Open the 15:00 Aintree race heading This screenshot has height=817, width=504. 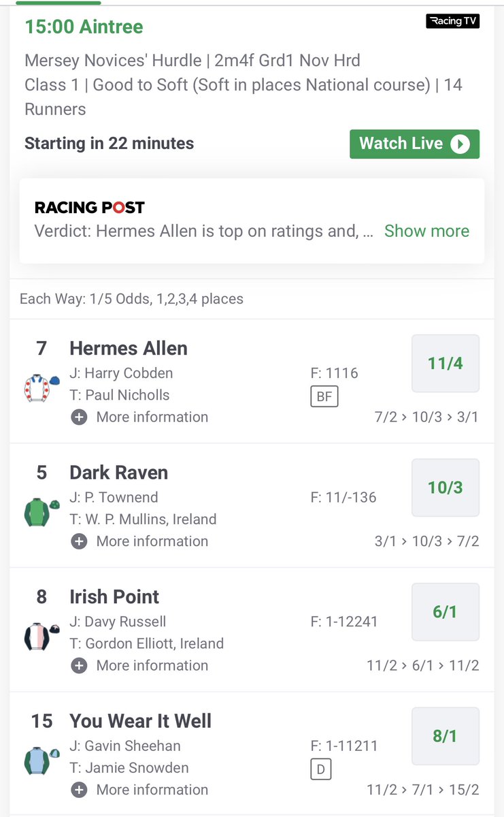84,27
